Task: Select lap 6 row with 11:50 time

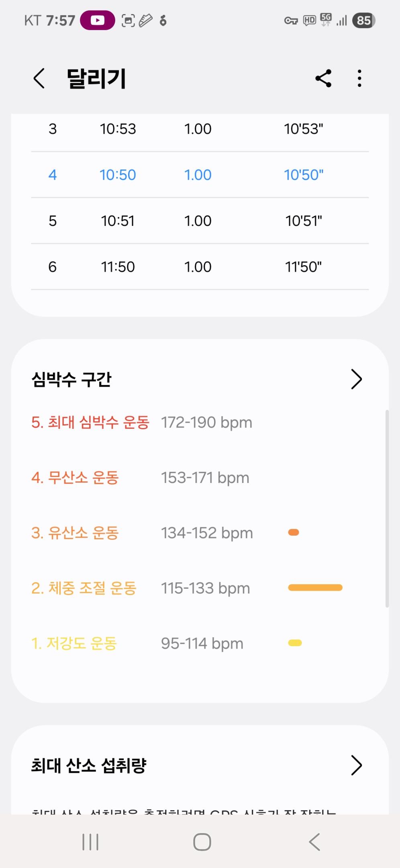Action: [200, 267]
